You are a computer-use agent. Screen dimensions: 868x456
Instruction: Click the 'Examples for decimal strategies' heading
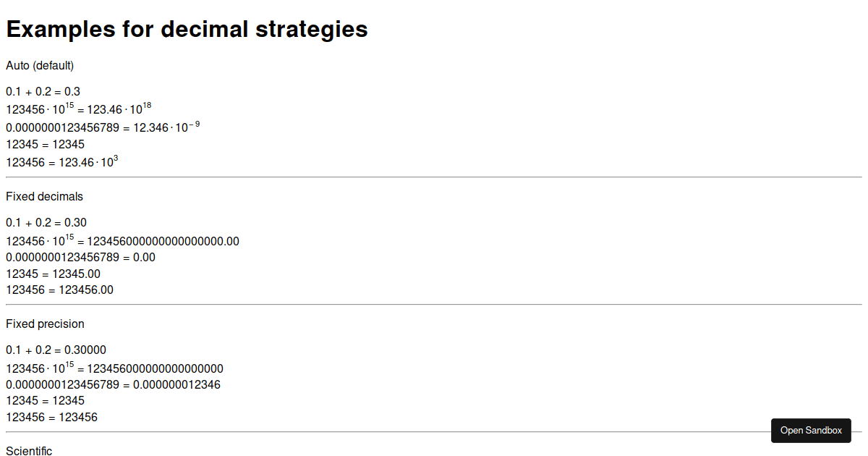tap(187, 29)
